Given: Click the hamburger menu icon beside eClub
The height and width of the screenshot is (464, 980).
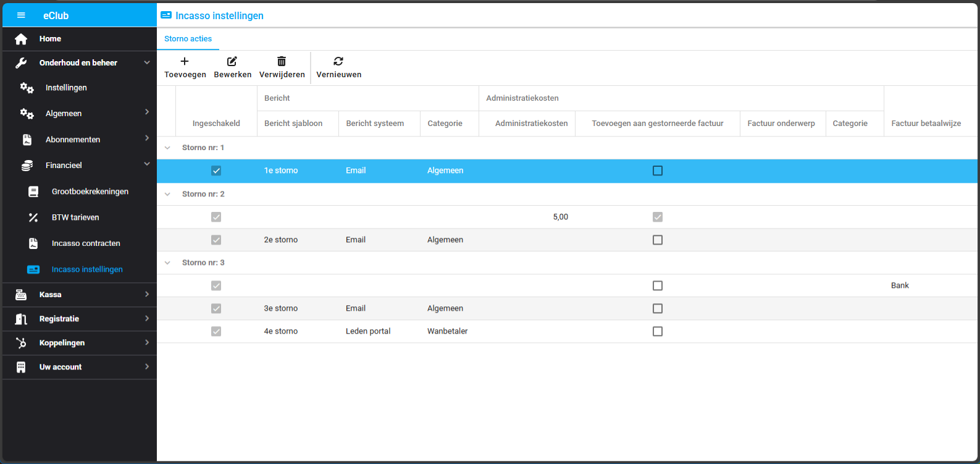Looking at the screenshot, I should [21, 15].
